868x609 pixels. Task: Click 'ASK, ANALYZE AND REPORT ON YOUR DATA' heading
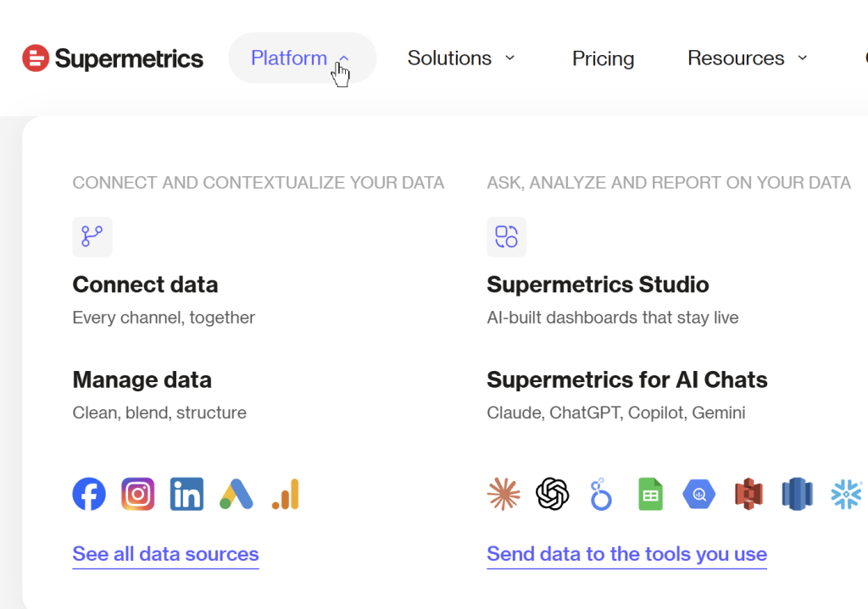point(669,183)
